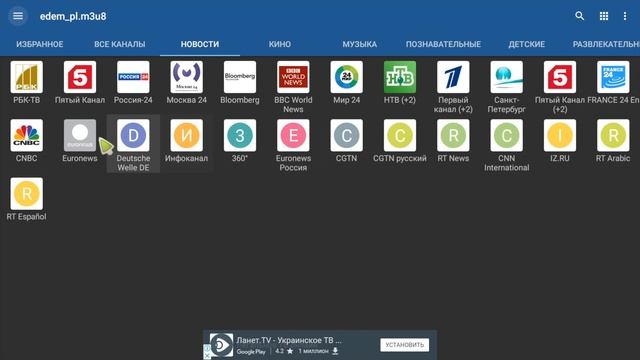Open the CGTN русский channel
This screenshot has width=640, height=360.
400,136
